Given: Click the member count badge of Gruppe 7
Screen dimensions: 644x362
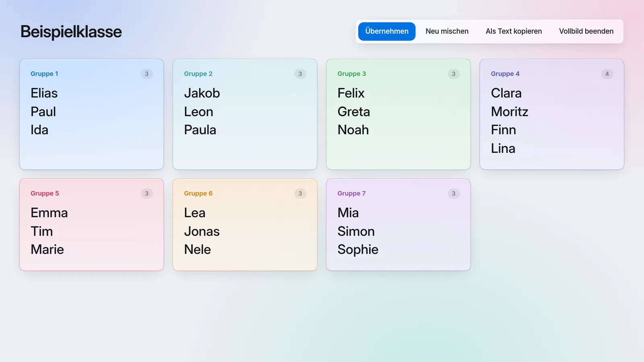Looking at the screenshot, I should click(x=454, y=193).
